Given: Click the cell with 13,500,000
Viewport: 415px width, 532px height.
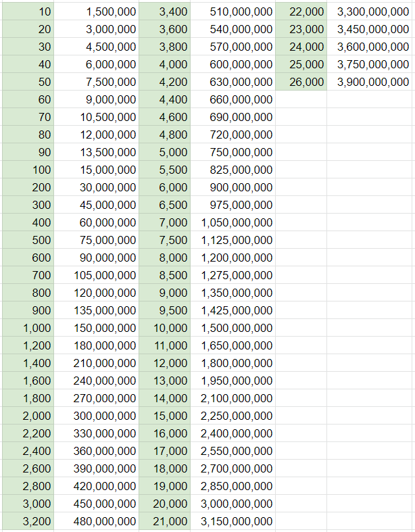Looking at the screenshot, I should coord(97,152).
